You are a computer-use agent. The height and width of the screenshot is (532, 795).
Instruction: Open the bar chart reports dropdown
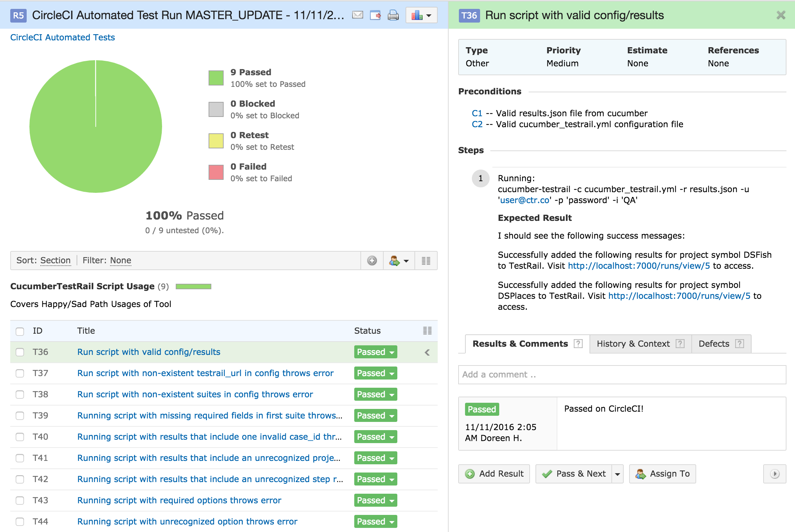[x=421, y=15]
